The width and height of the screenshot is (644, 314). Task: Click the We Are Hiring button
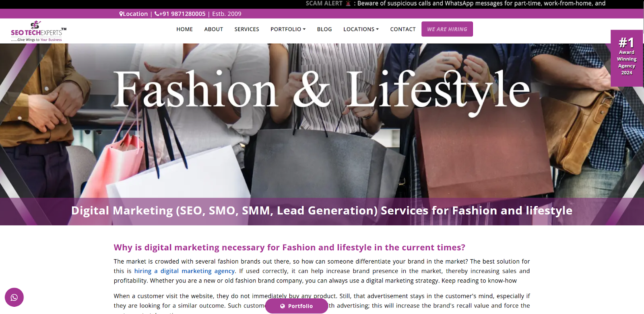pyautogui.click(x=447, y=29)
